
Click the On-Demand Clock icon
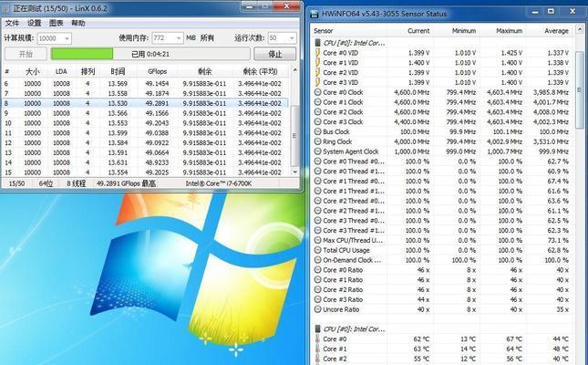tap(317, 260)
